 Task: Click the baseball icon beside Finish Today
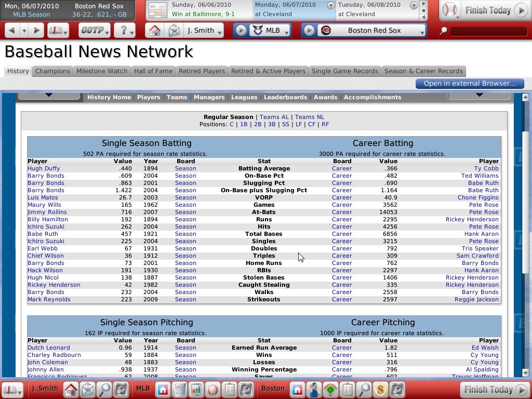tap(449, 10)
